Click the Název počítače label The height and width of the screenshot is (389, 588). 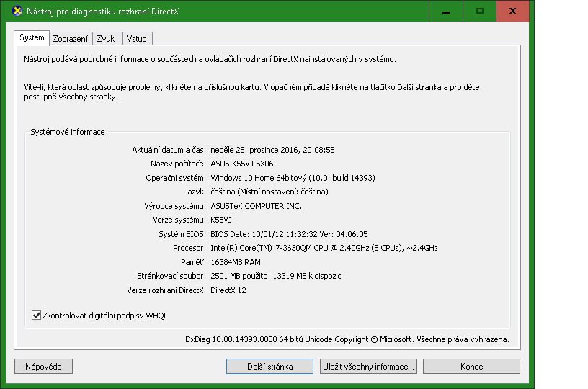coord(178,164)
